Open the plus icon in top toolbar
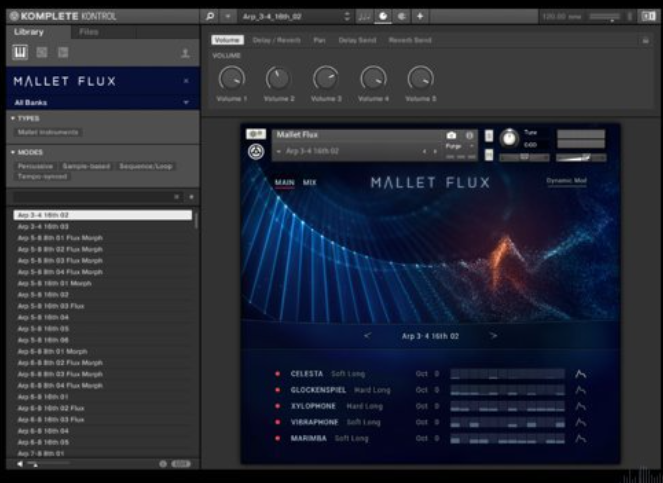663x483 pixels. (x=419, y=17)
